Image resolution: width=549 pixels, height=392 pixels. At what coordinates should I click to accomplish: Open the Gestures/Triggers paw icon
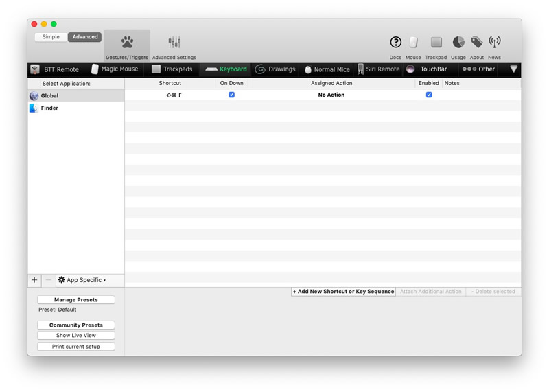[127, 43]
